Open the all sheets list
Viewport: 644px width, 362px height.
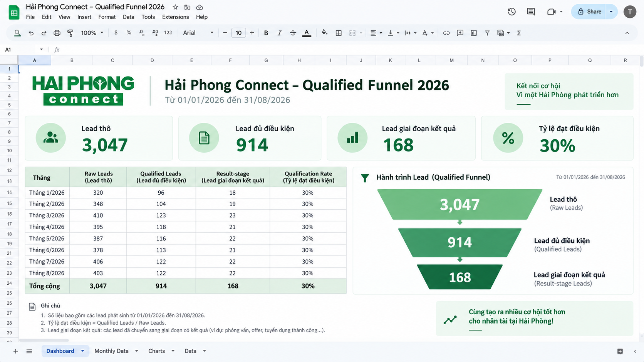(x=29, y=351)
